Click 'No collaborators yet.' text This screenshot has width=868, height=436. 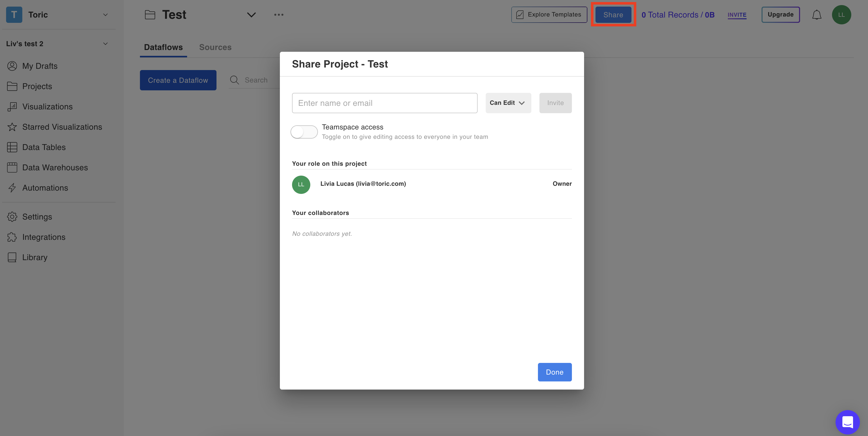322,234
